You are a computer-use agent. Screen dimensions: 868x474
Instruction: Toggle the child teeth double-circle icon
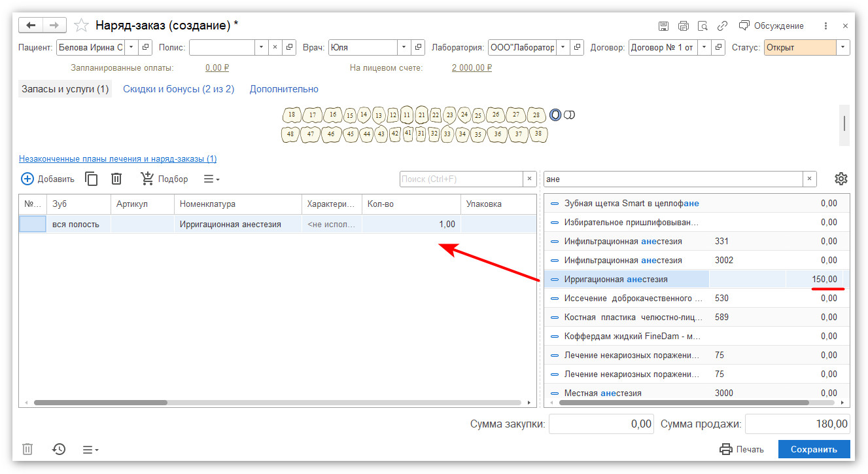point(570,115)
